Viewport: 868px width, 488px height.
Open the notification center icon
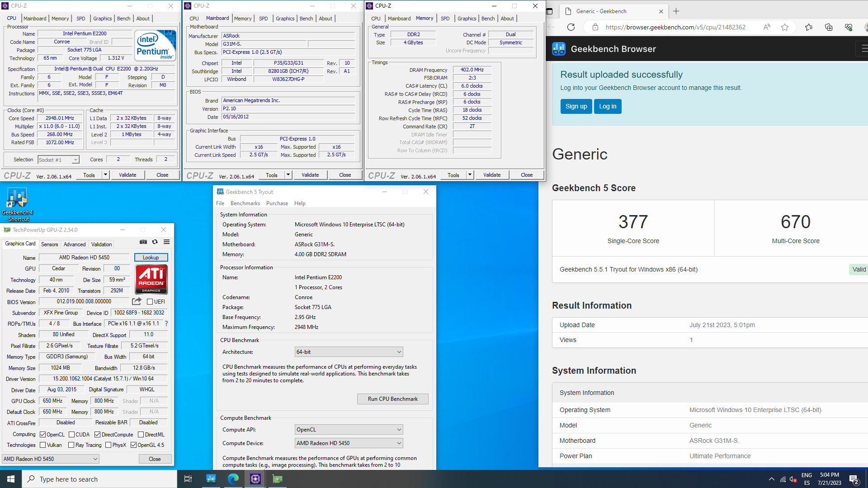[854, 479]
